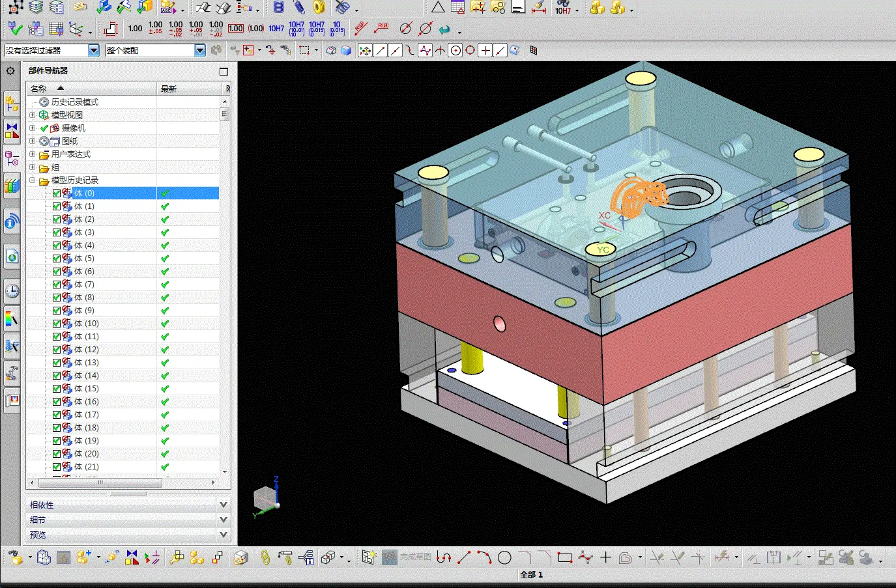Image resolution: width=896 pixels, height=588 pixels.
Task: Toggle the checkbox next to 体 (12)
Action: [57, 350]
